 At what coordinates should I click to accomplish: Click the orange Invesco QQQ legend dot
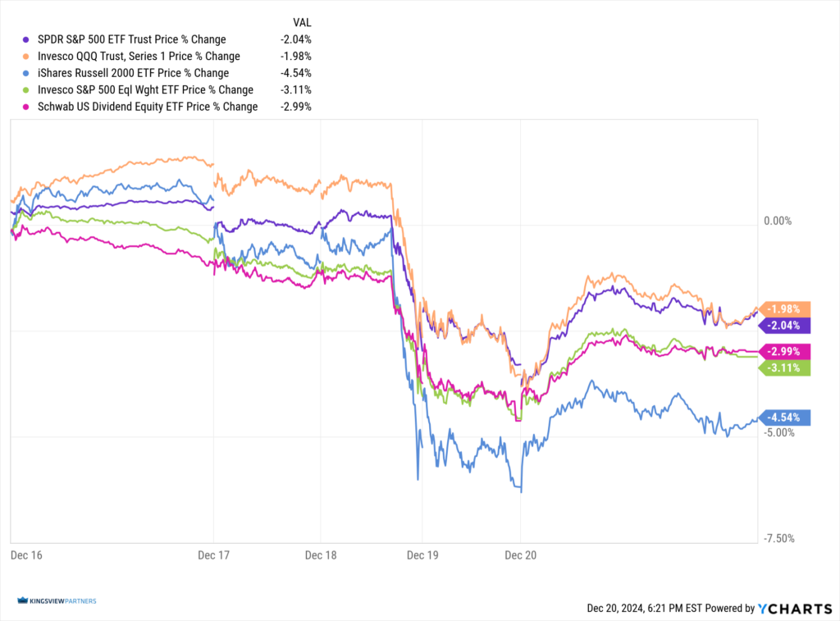point(20,57)
